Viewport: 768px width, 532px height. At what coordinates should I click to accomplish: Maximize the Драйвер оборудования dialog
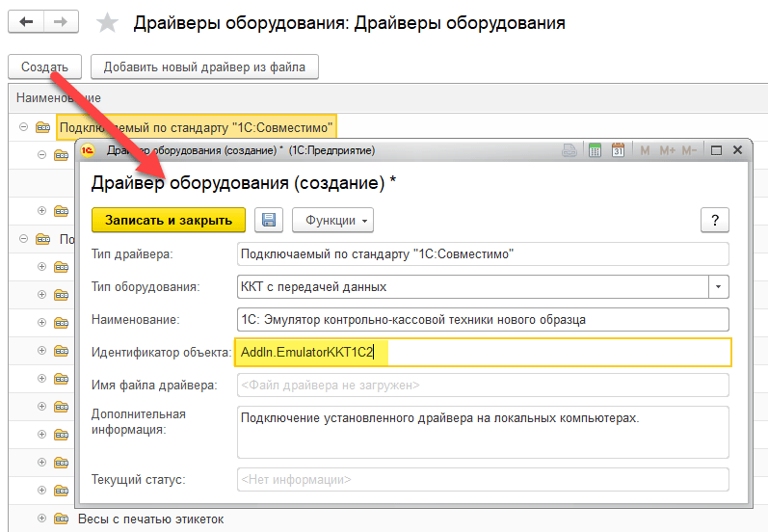pos(716,150)
